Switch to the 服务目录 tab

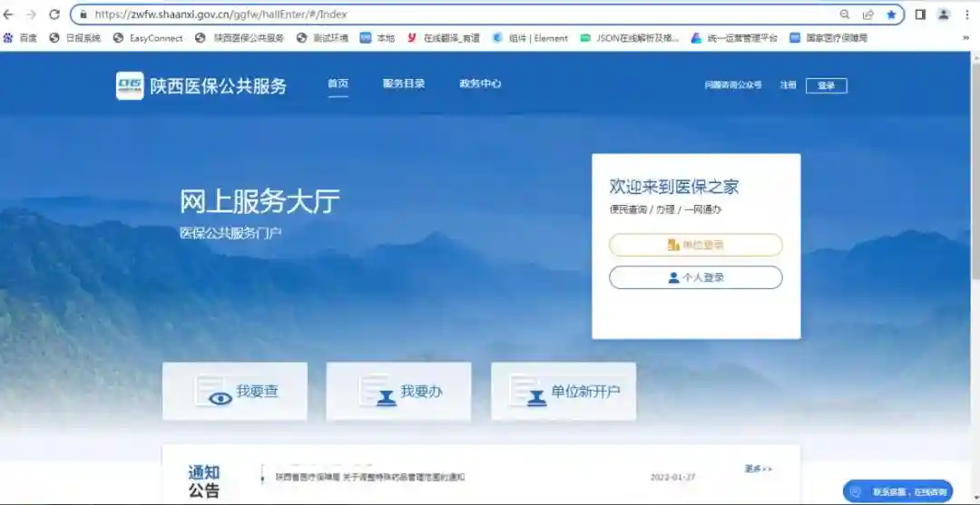(404, 83)
